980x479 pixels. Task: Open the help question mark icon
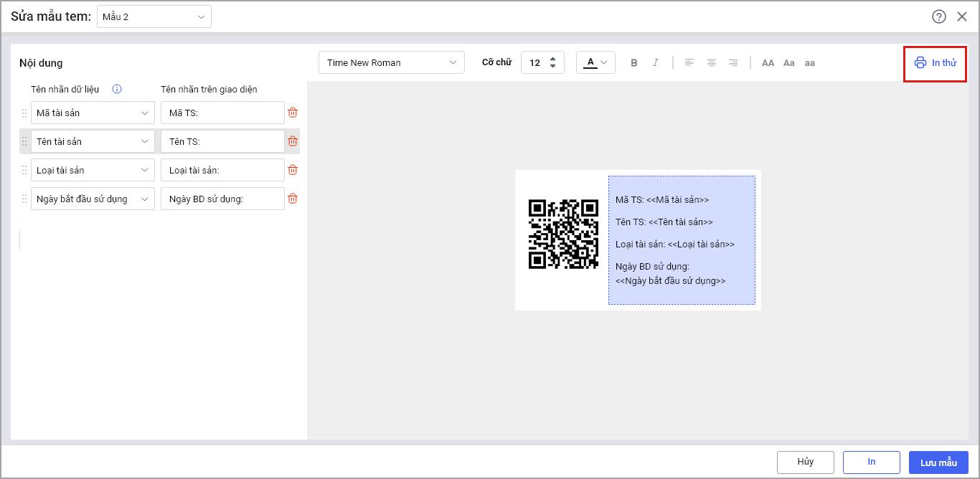(938, 16)
